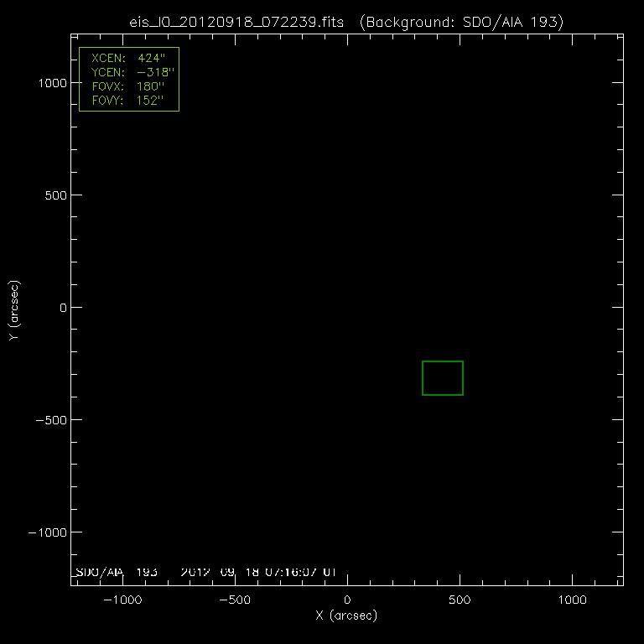The image size is (644, 644).
Task: Click the "X (arcsec)" axis label
Action: point(346,616)
